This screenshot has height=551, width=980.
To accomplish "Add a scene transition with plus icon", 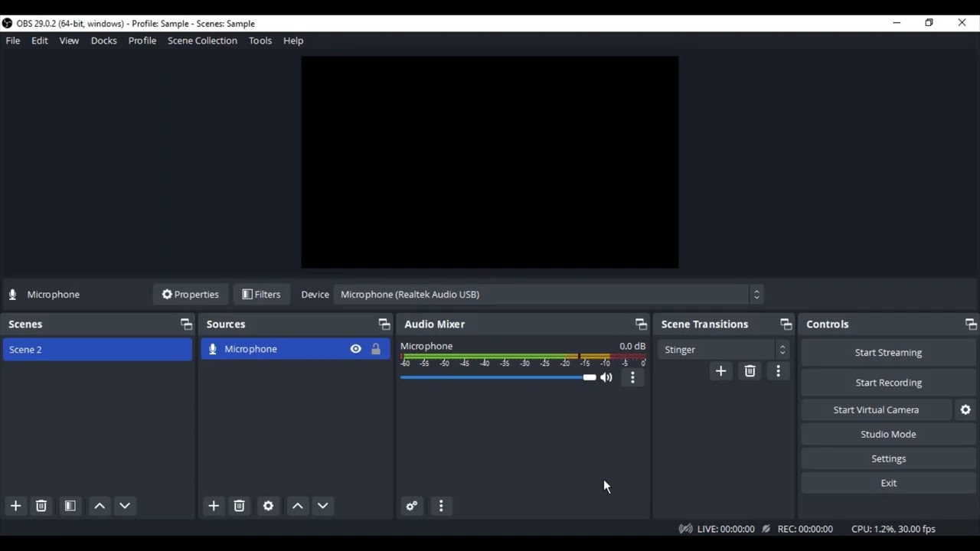I will click(x=720, y=371).
